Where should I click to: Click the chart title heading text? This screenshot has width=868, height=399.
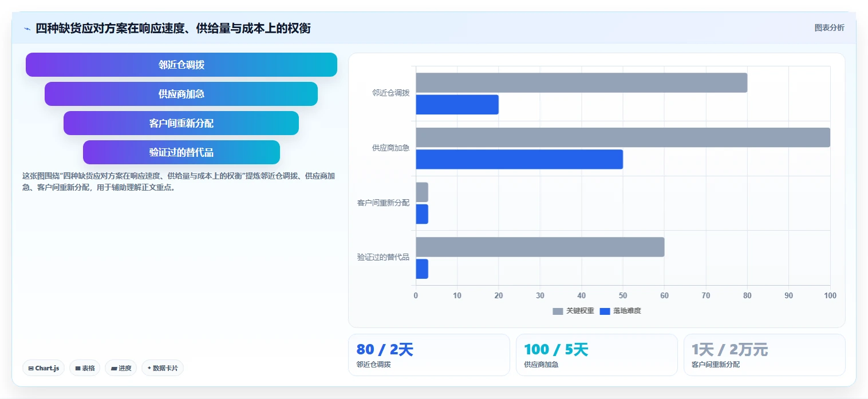(173, 29)
